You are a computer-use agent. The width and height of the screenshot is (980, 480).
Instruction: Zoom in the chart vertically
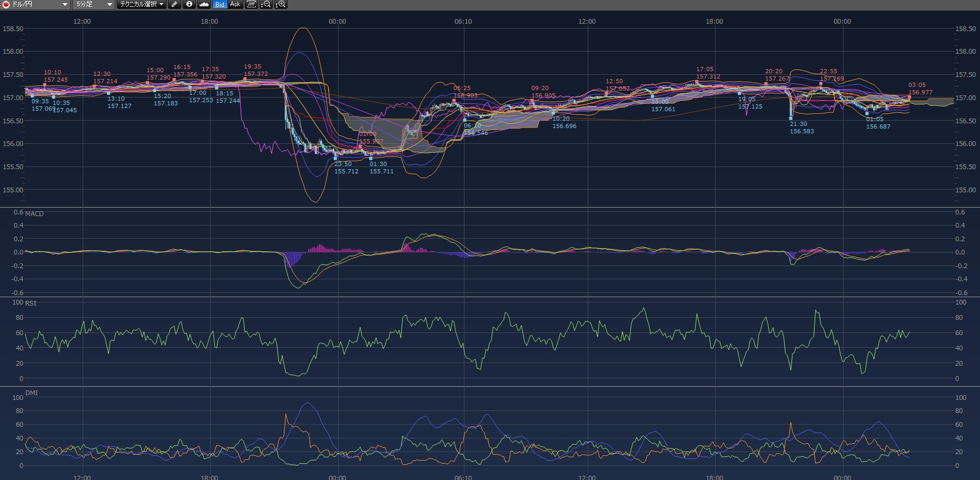click(x=281, y=4)
